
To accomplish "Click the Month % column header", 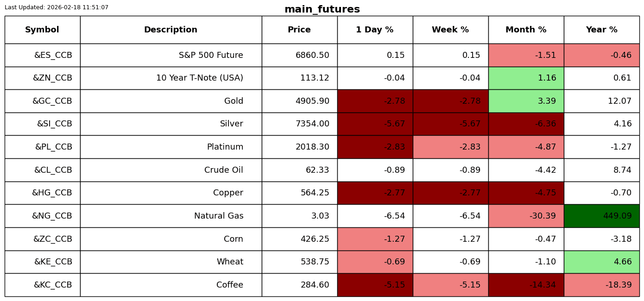I will click(526, 30).
